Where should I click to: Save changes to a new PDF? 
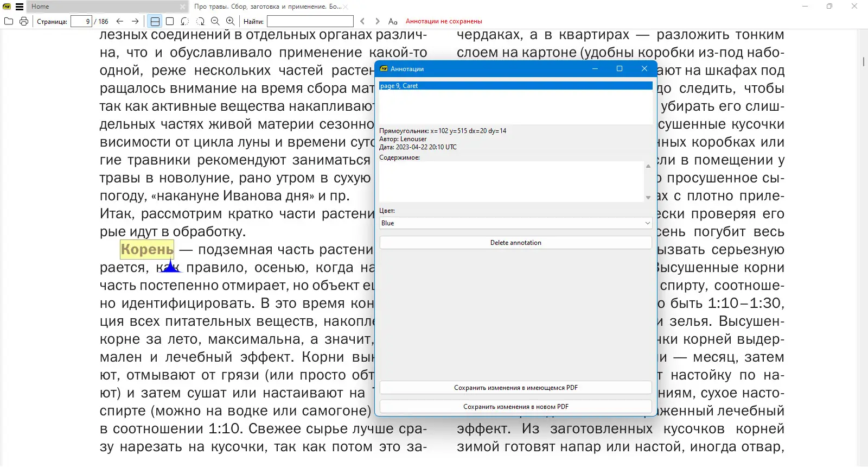pyautogui.click(x=516, y=407)
